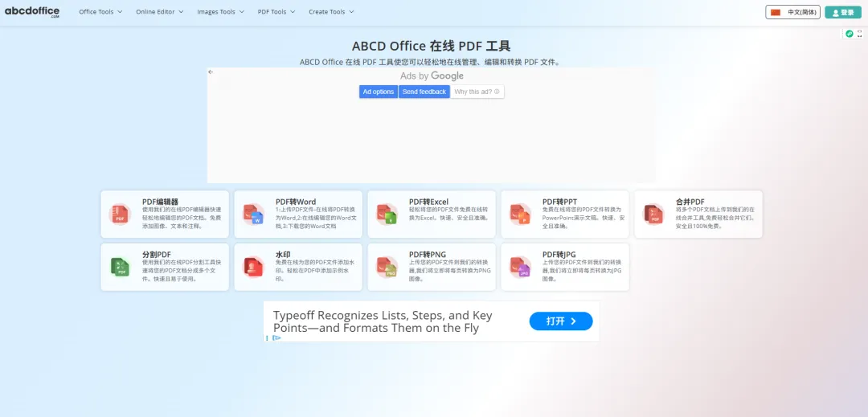The image size is (868, 417).
Task: Click the green circular extension icon
Action: 850,34
